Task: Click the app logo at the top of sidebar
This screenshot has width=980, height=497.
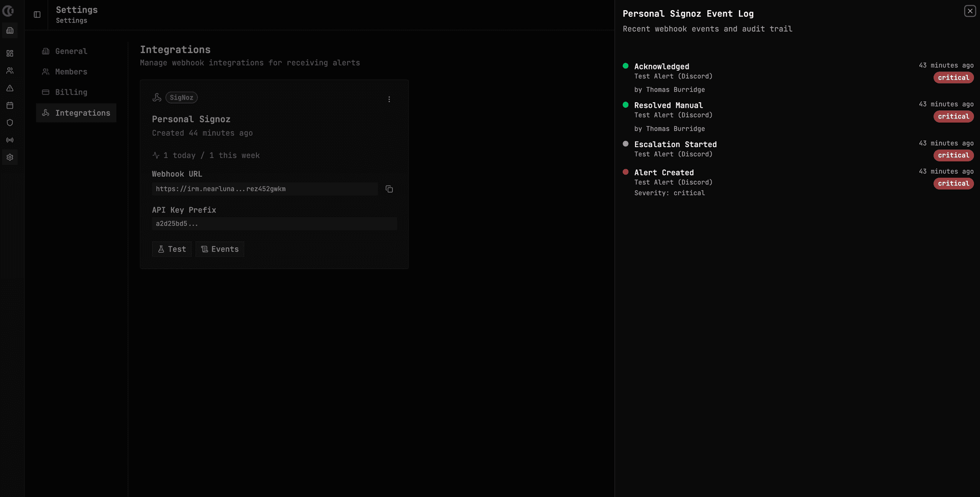Action: [8, 11]
